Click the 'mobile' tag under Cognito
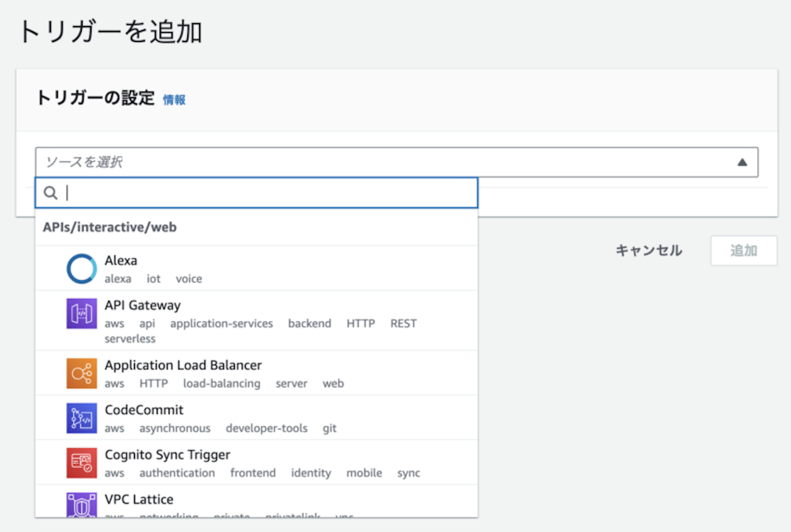This screenshot has width=791, height=532. (364, 473)
